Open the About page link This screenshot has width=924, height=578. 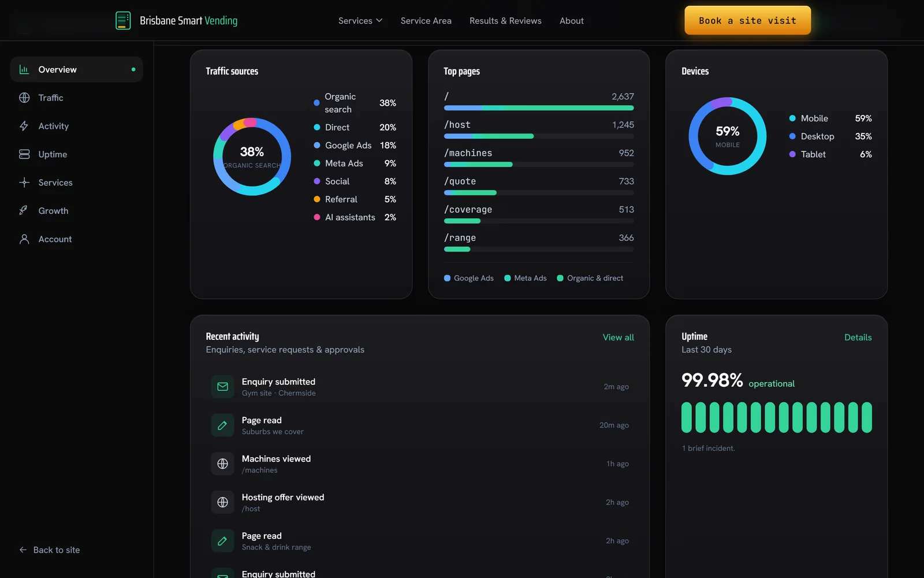[572, 21]
